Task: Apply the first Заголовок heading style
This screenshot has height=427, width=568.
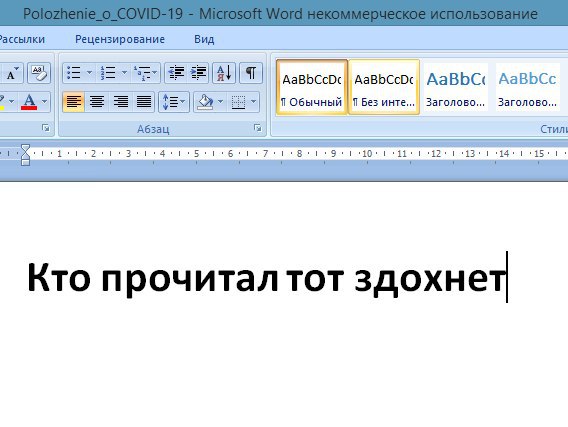Action: (455, 87)
